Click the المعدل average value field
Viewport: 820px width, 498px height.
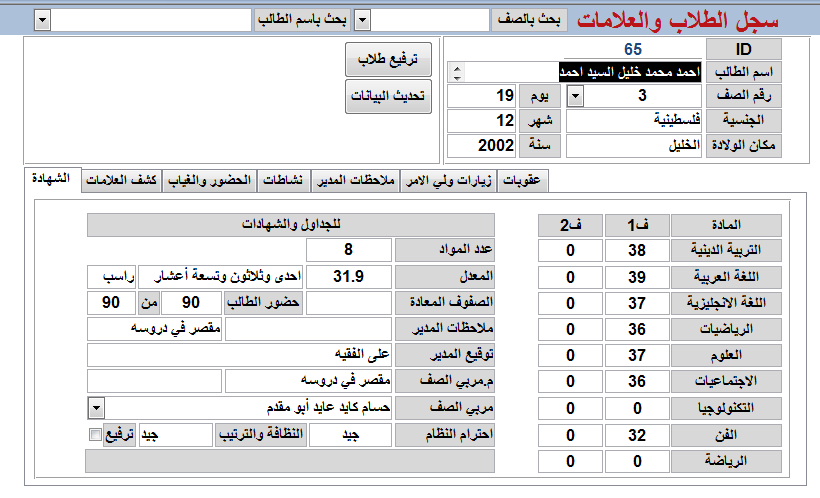click(349, 276)
